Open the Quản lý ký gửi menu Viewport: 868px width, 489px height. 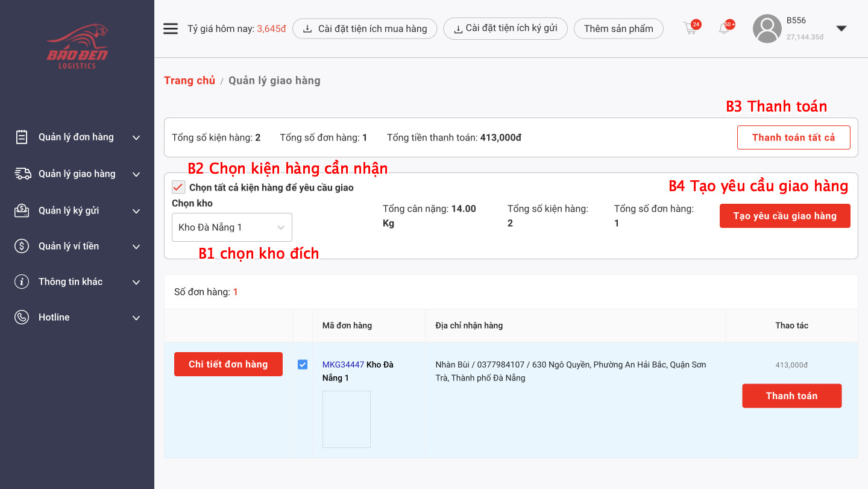(69, 210)
